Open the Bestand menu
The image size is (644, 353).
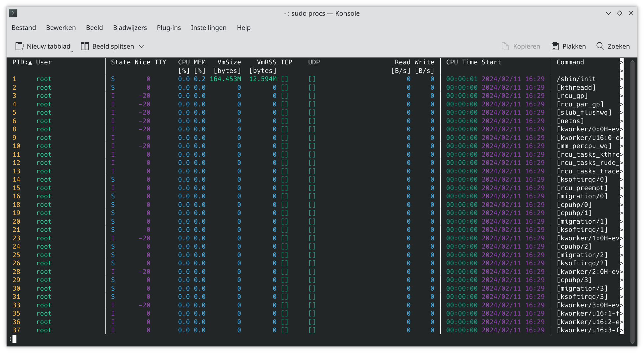24,28
